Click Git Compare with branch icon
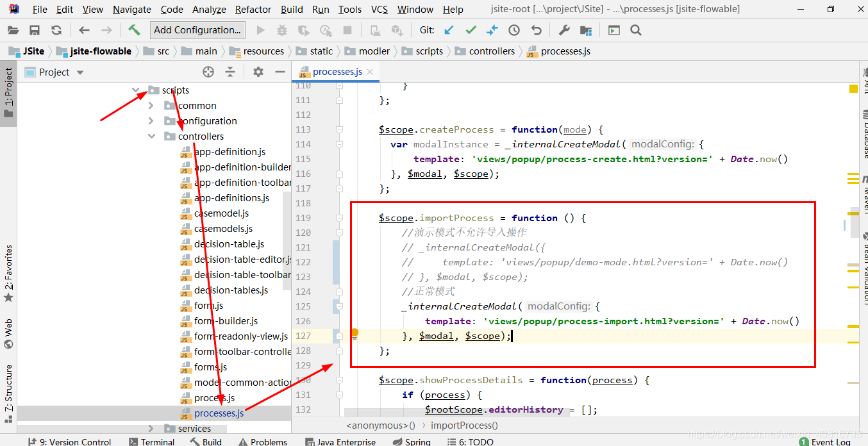This screenshot has height=446, width=868. click(x=492, y=30)
